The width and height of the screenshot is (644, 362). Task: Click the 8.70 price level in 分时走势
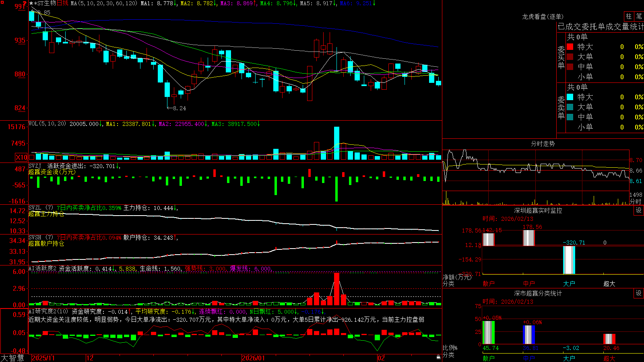(x=636, y=160)
